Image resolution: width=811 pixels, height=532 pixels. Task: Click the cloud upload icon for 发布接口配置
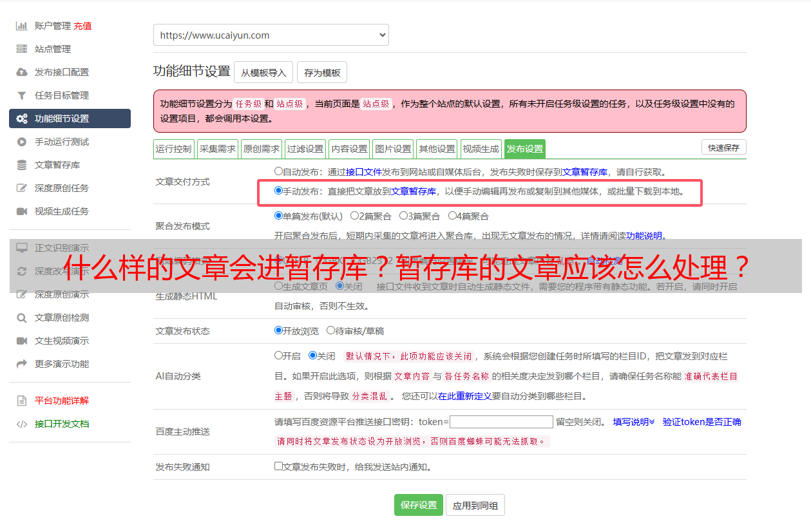click(22, 72)
